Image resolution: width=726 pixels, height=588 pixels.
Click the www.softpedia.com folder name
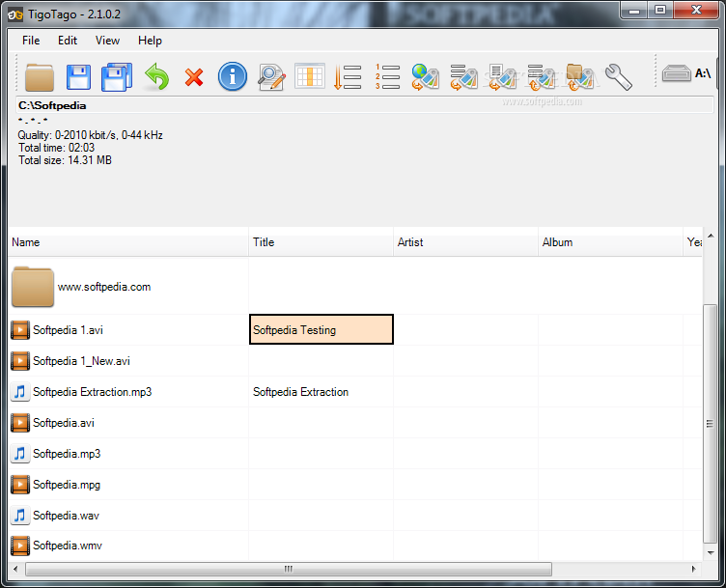coord(104,287)
